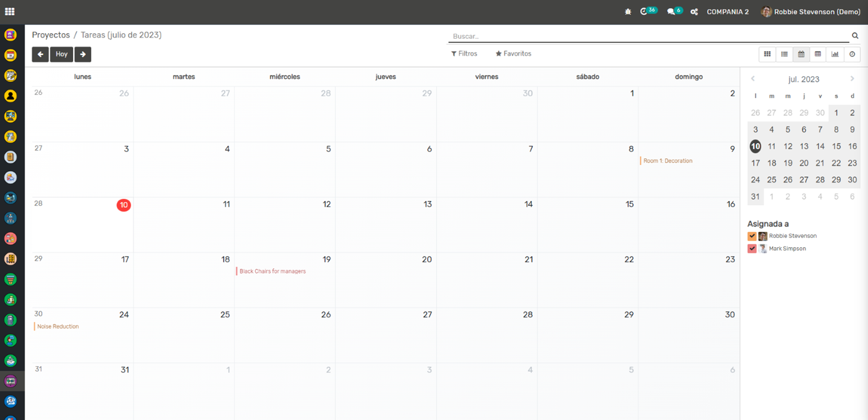The width and height of the screenshot is (868, 420).
Task: Go to next month in mini calendar
Action: (852, 79)
